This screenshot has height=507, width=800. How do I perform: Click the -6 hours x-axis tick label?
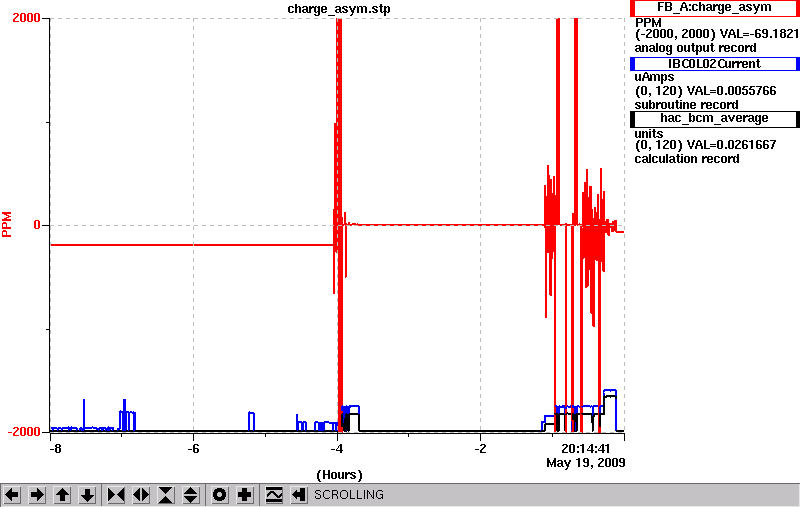coord(193,449)
